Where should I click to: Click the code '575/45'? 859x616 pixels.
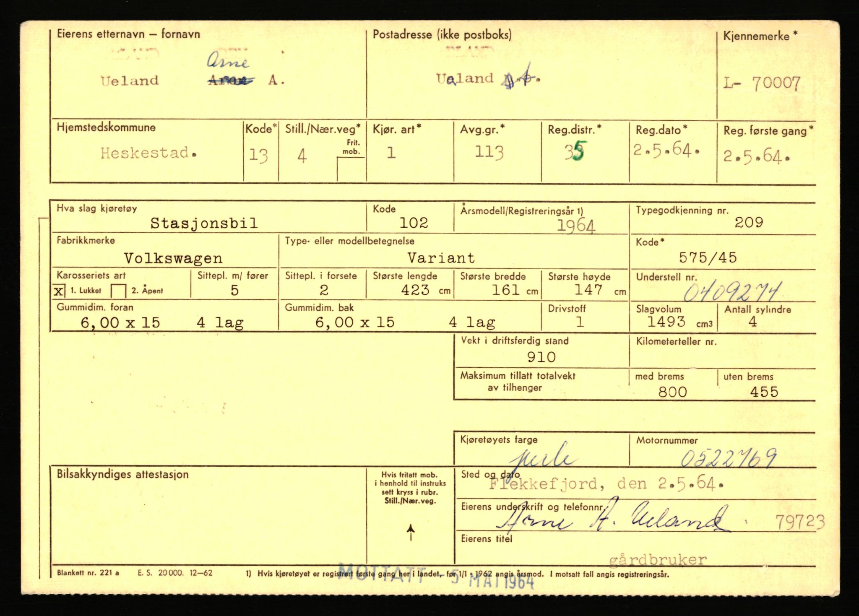pos(708,257)
